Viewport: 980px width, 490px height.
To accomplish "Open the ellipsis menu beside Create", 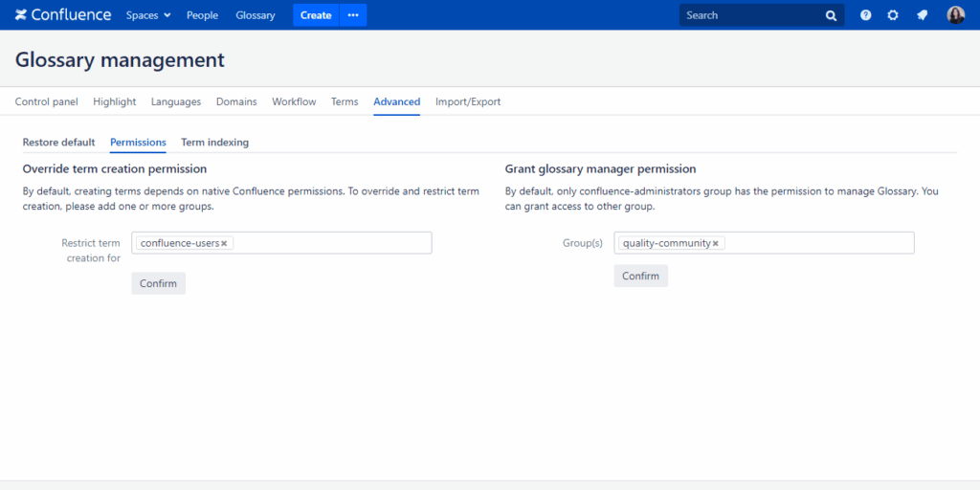I will click(x=353, y=15).
